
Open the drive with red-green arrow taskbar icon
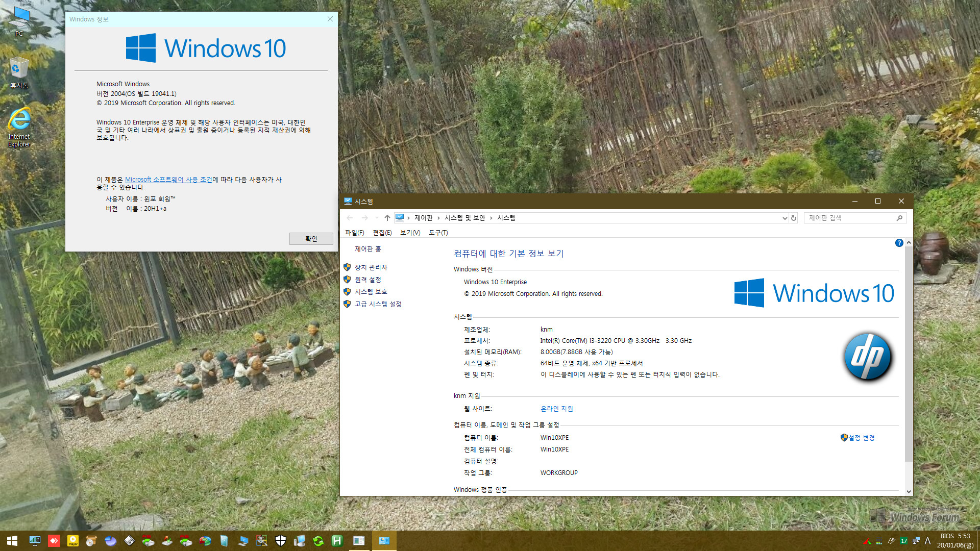[x=167, y=541]
